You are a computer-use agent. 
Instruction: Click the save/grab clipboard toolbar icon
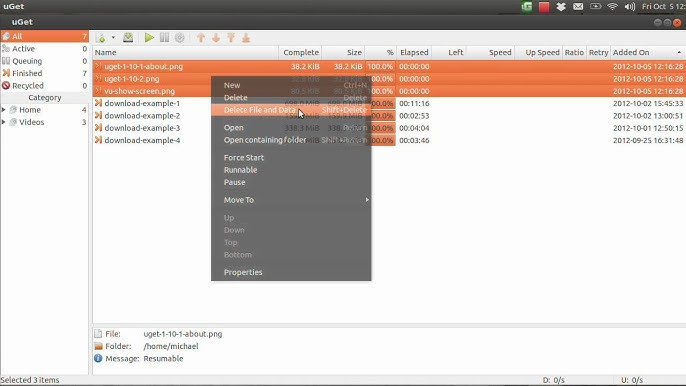coord(128,38)
